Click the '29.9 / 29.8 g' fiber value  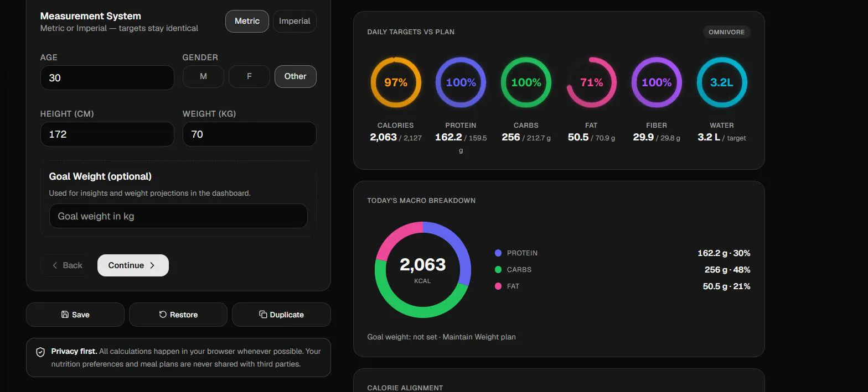pyautogui.click(x=657, y=137)
